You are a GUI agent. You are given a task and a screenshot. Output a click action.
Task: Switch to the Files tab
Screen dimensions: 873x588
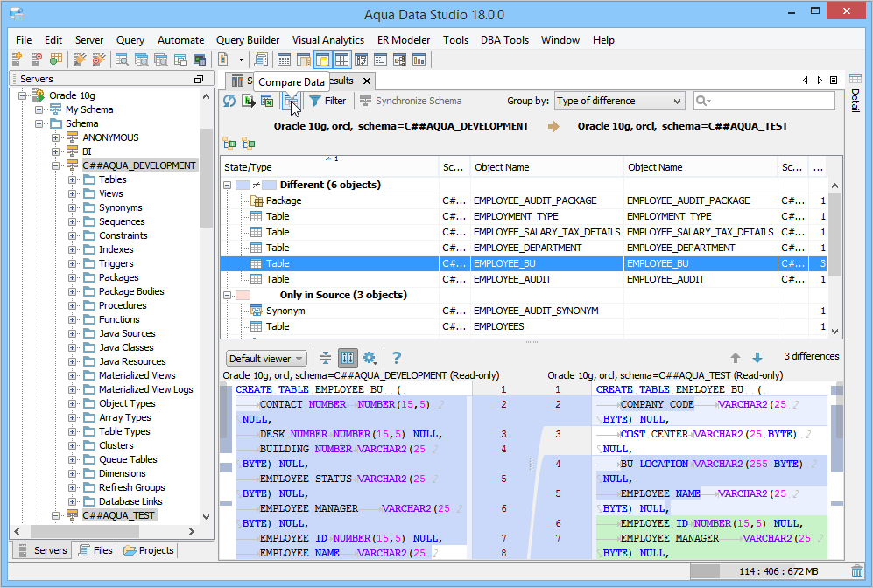pyautogui.click(x=95, y=550)
